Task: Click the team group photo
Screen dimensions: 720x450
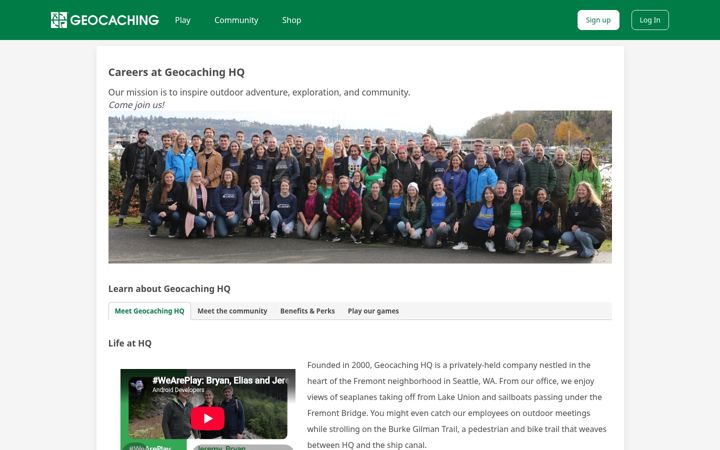Action: point(360,187)
